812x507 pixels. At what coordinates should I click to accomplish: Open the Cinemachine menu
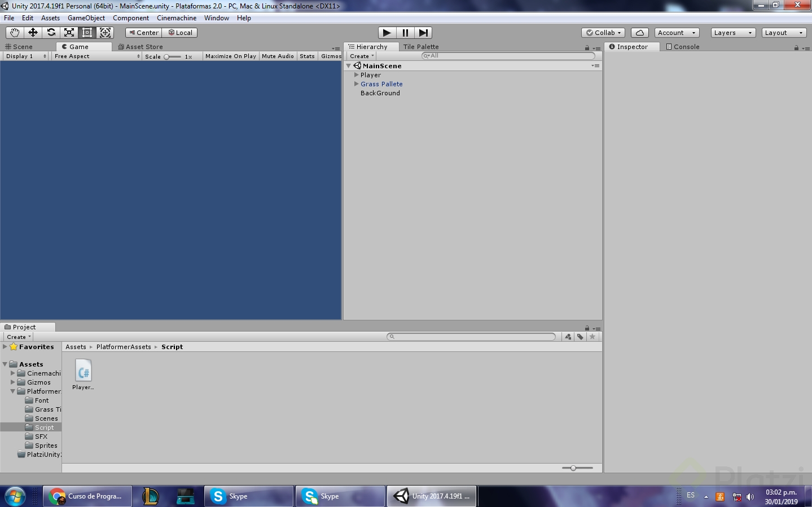177,18
